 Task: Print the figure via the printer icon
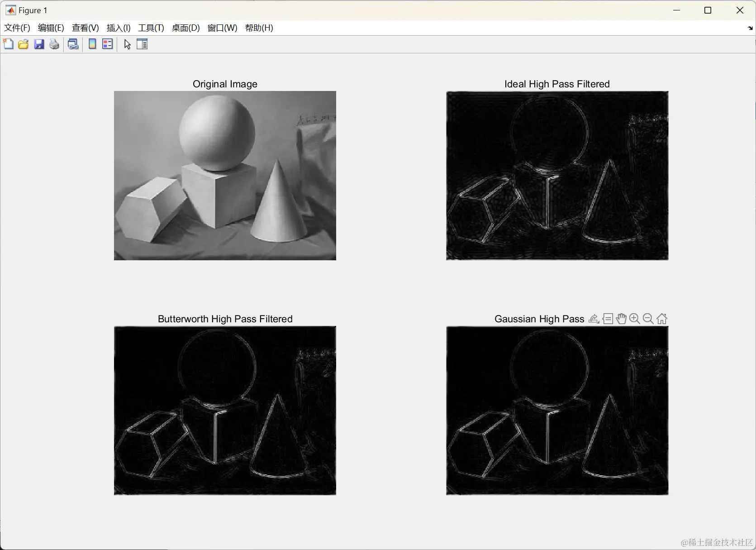(x=54, y=44)
